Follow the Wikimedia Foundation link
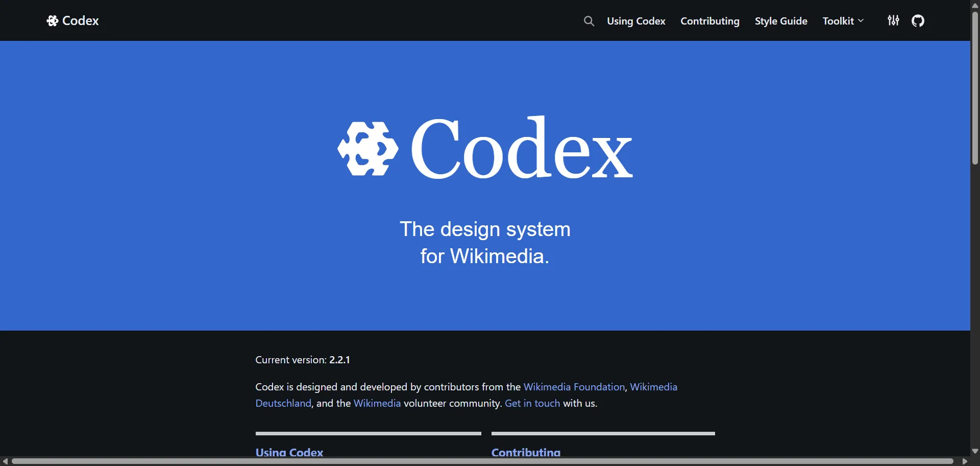This screenshot has width=980, height=466. 574,387
